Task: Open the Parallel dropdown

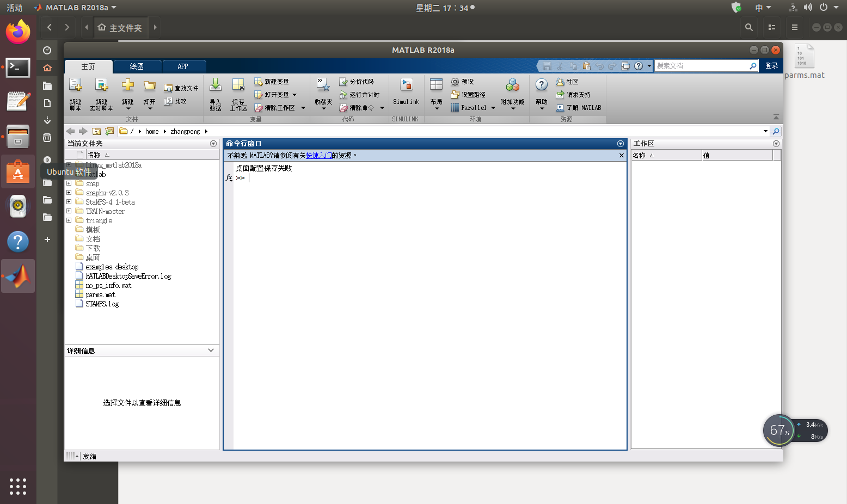Action: tap(493, 108)
